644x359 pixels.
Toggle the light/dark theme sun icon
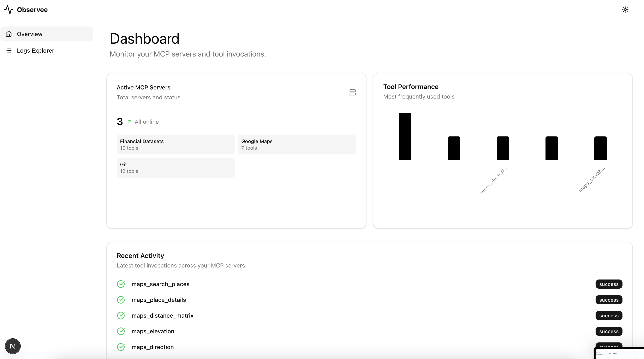(625, 10)
